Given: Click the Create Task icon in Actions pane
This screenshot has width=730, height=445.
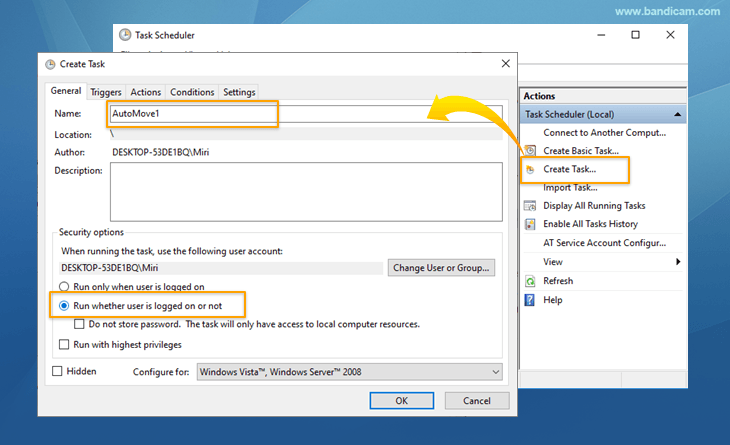Looking at the screenshot, I should click(x=530, y=169).
